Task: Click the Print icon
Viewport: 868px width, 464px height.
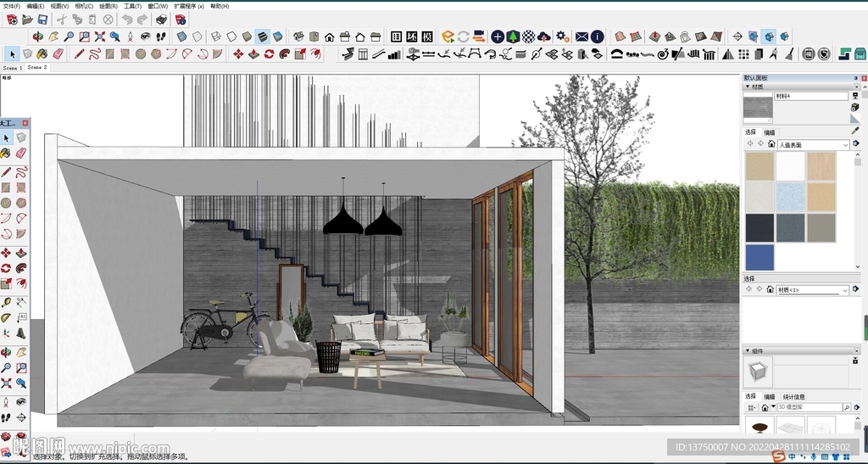Action: (161, 19)
